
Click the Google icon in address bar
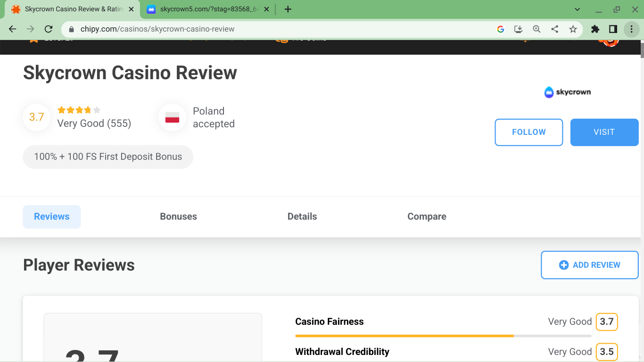501,29
